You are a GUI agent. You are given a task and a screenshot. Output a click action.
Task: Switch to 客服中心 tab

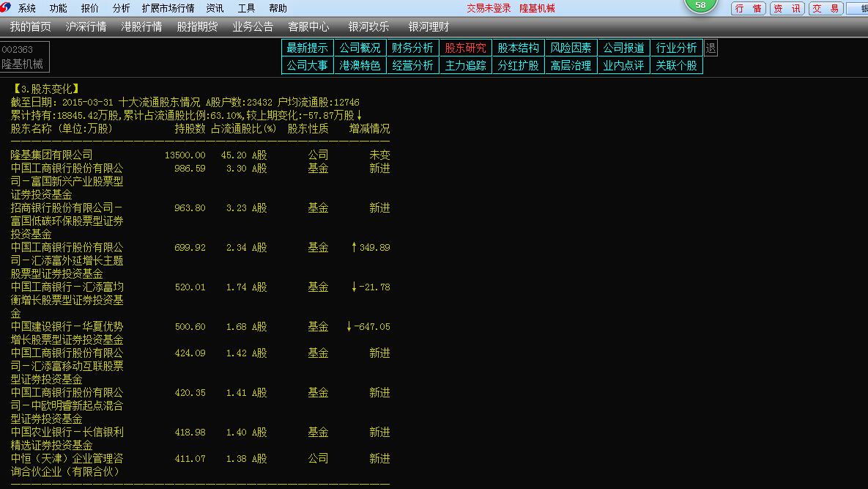pos(308,27)
